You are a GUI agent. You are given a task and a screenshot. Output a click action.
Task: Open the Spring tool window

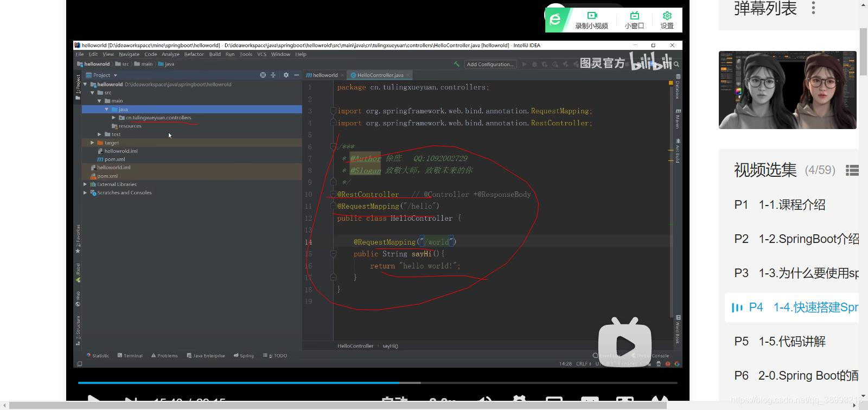tap(244, 356)
